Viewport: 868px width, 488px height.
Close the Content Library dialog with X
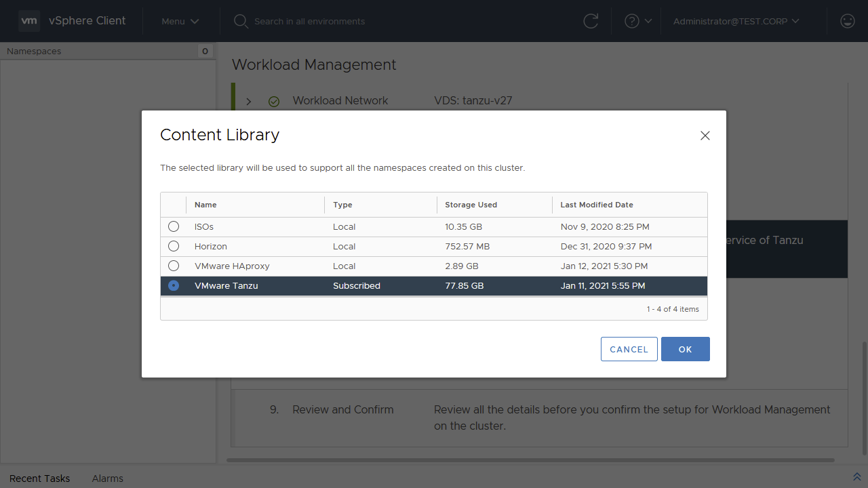(x=705, y=136)
